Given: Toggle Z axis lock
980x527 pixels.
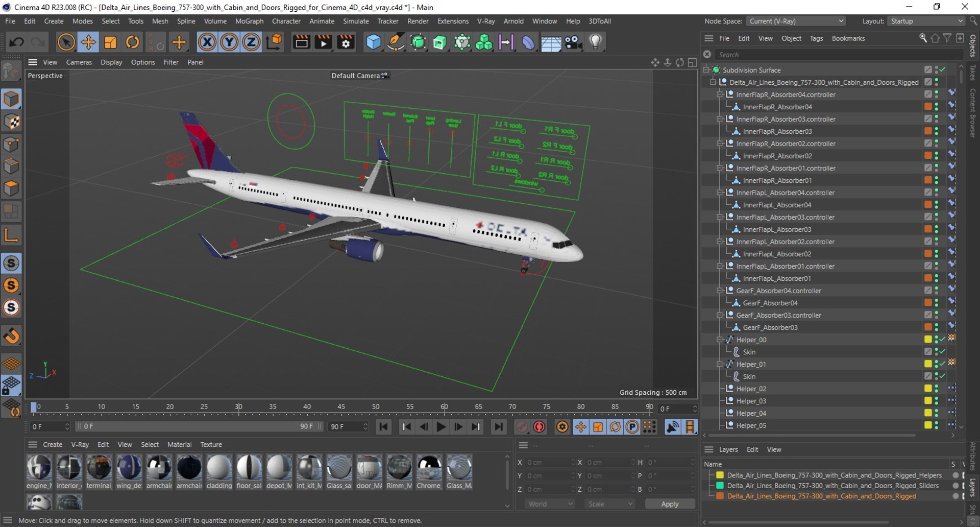Looking at the screenshot, I should pyautogui.click(x=251, y=42).
